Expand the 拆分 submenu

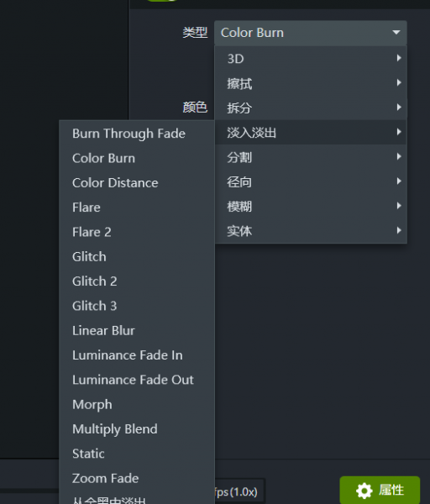click(x=311, y=108)
